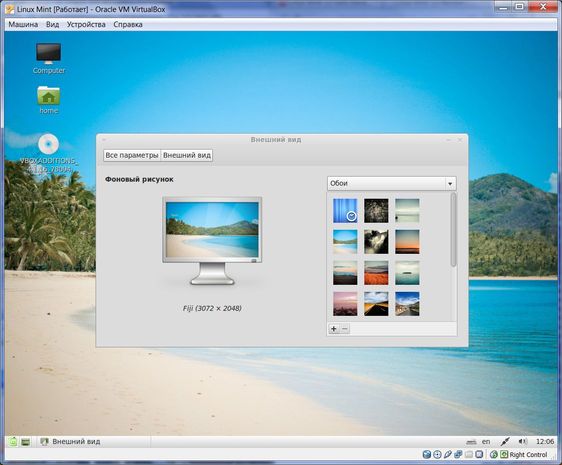
Task: Choose the coastal road blue sky wallpaper
Action: point(407,304)
